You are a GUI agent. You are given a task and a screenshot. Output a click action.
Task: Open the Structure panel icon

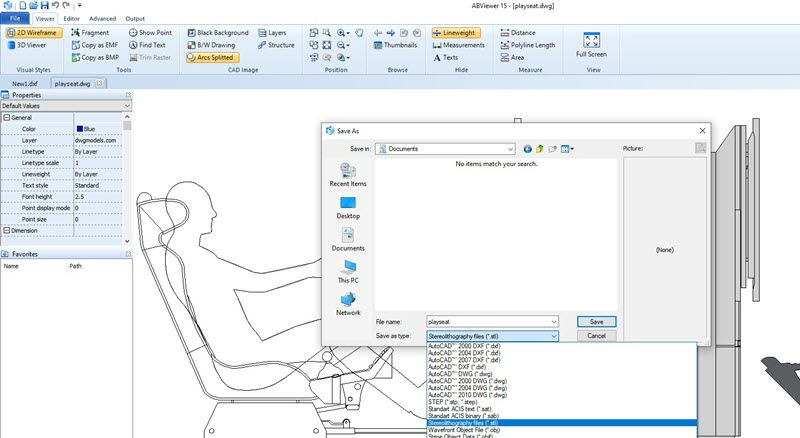pos(276,45)
